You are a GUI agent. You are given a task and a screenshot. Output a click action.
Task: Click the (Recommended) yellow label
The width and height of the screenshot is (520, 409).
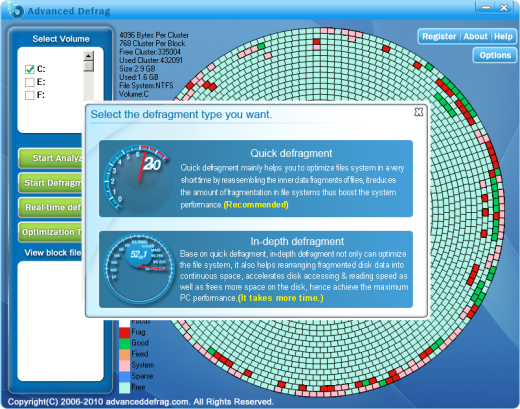256,205
